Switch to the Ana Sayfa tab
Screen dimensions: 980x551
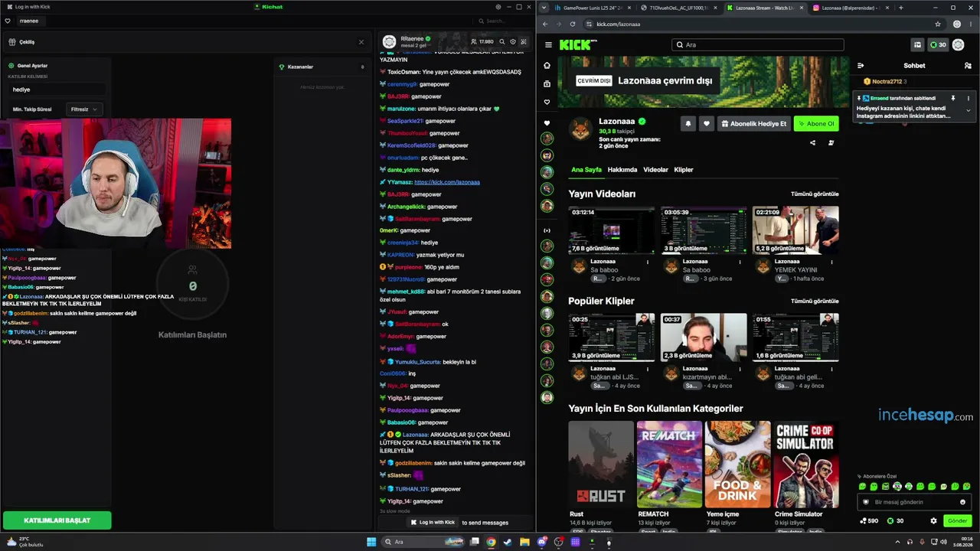click(x=586, y=170)
